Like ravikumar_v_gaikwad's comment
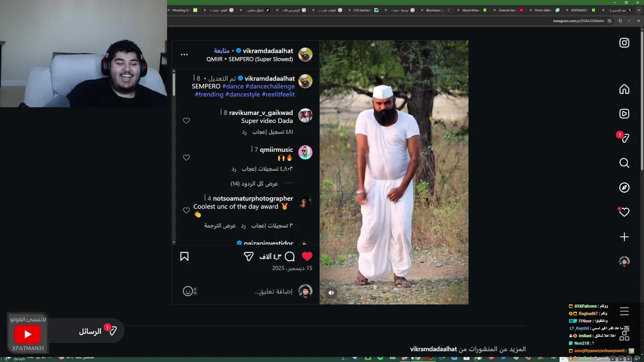 click(186, 121)
